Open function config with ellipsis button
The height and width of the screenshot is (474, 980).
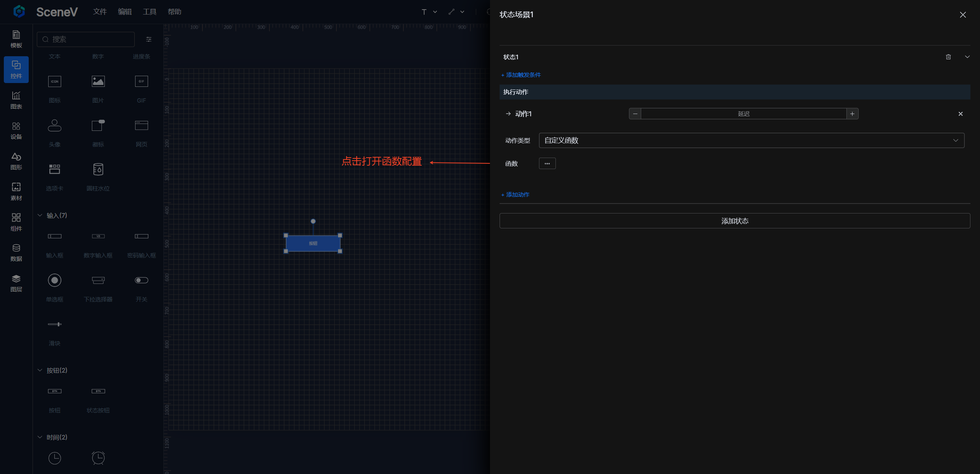pos(547,163)
